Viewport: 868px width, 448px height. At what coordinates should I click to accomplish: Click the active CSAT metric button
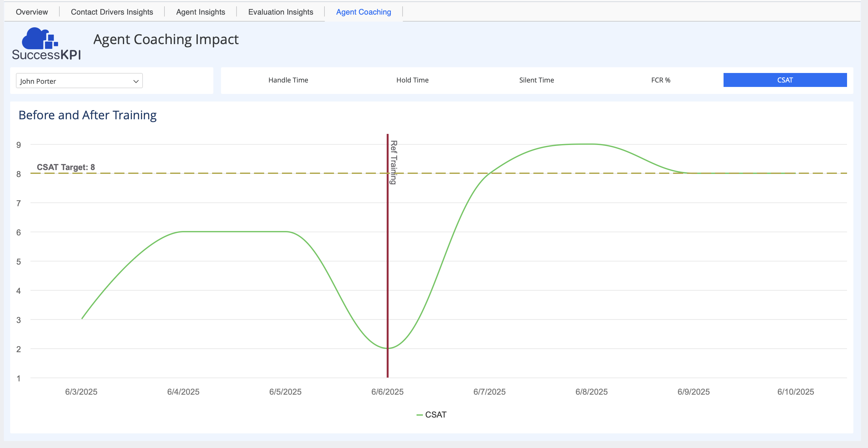(x=785, y=80)
